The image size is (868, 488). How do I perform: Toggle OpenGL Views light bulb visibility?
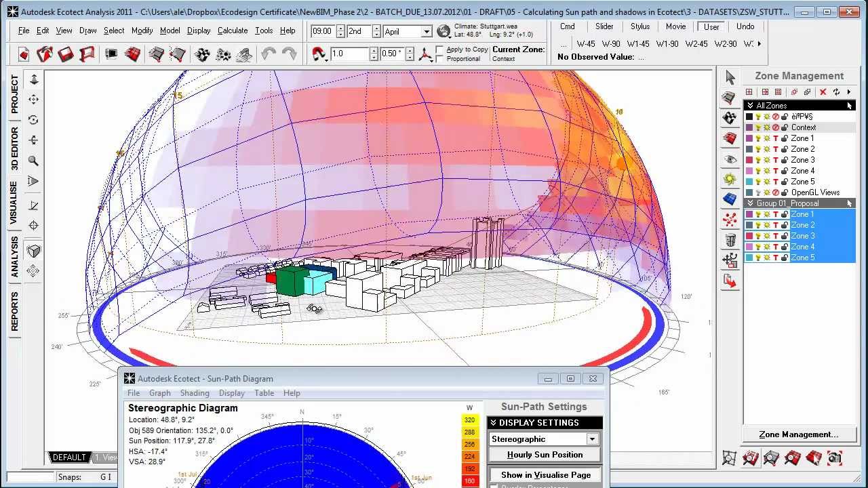[x=759, y=192]
